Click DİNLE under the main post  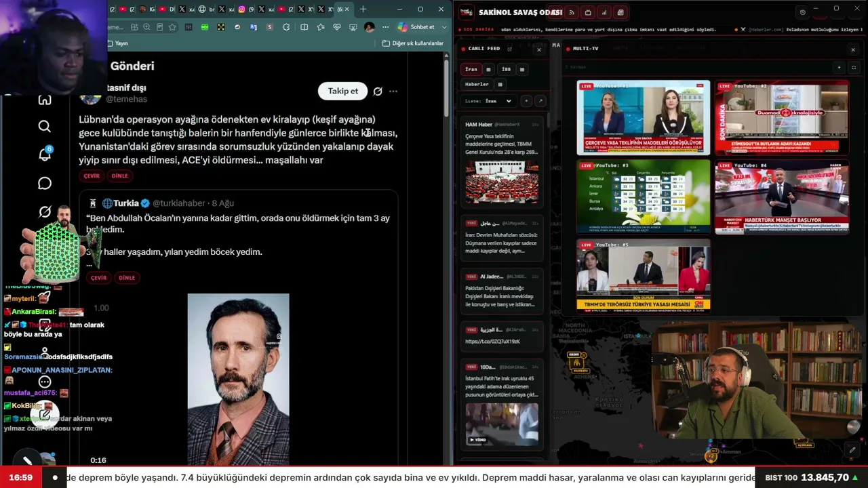click(x=119, y=176)
